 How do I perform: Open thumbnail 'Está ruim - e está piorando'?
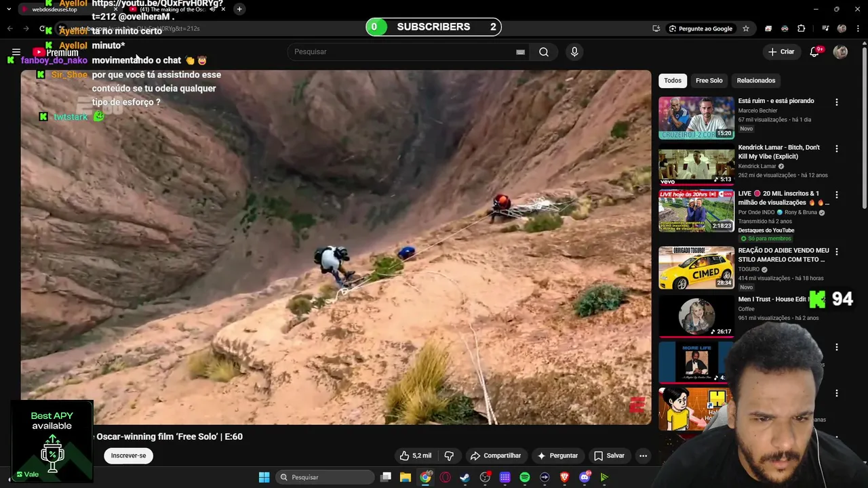click(696, 118)
